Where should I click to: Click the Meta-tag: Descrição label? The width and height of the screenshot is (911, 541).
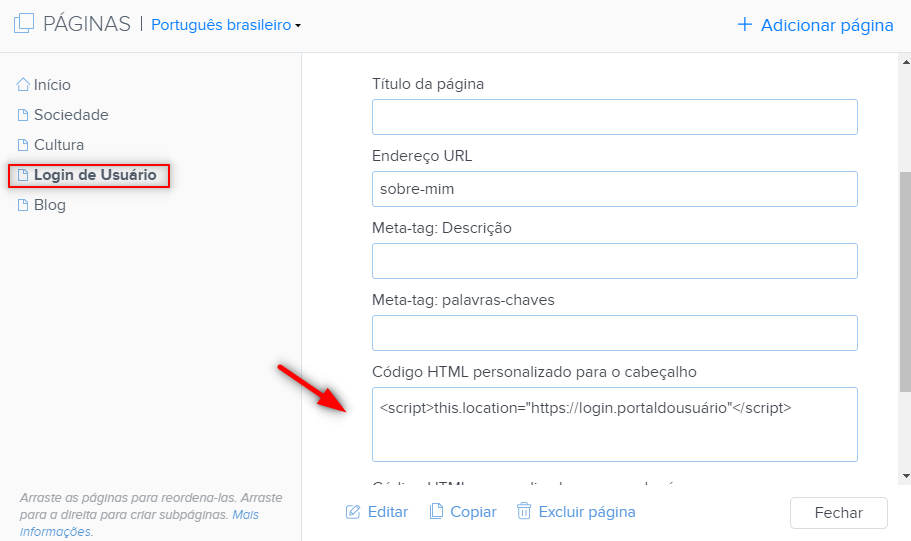pyautogui.click(x=442, y=228)
